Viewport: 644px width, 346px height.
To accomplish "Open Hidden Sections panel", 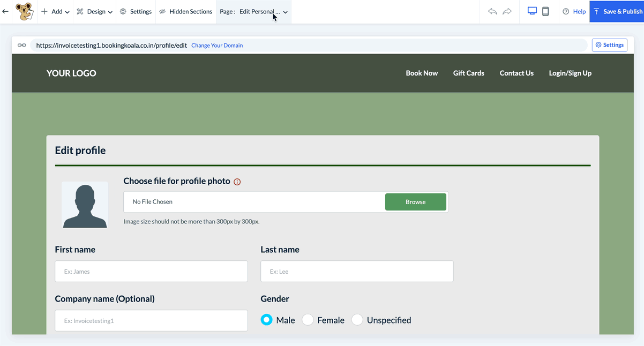I will [x=186, y=11].
